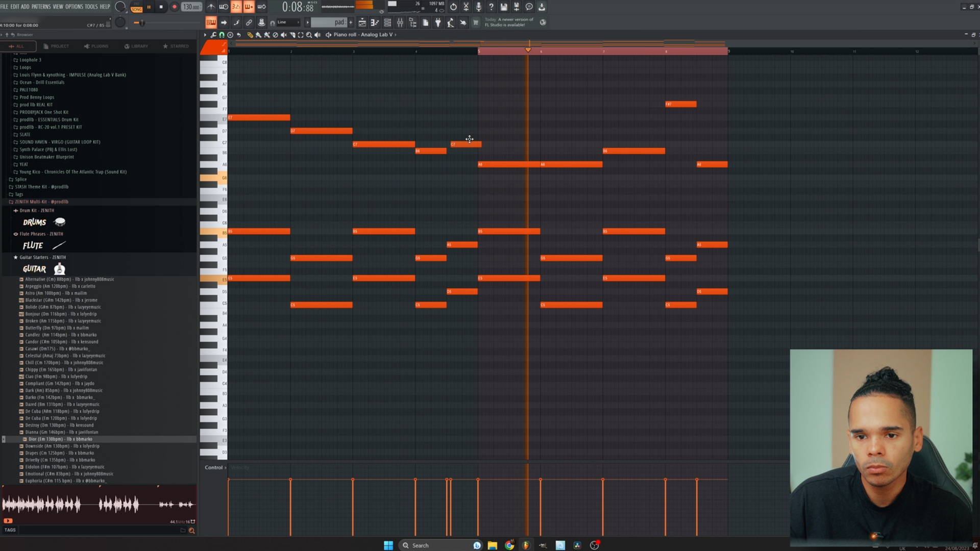Set the tempo field showing 130

point(191,7)
